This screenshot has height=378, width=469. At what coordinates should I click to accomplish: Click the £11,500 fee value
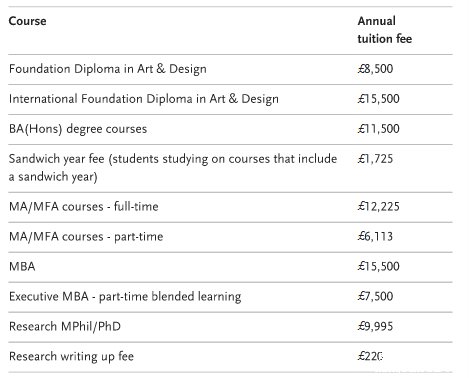click(378, 129)
